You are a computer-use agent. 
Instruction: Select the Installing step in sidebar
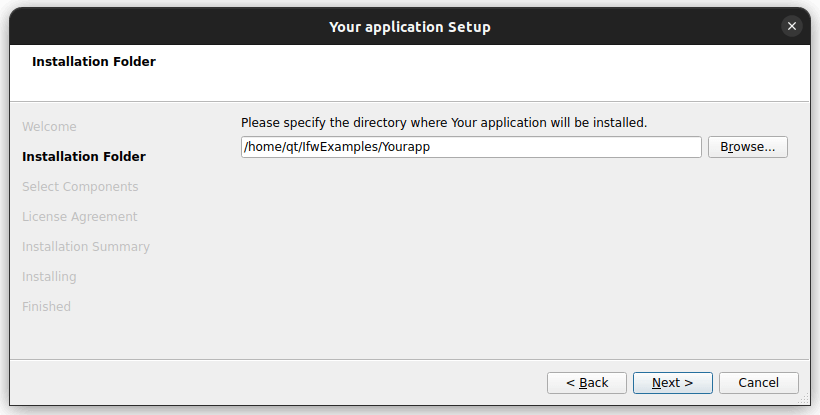[x=49, y=277]
